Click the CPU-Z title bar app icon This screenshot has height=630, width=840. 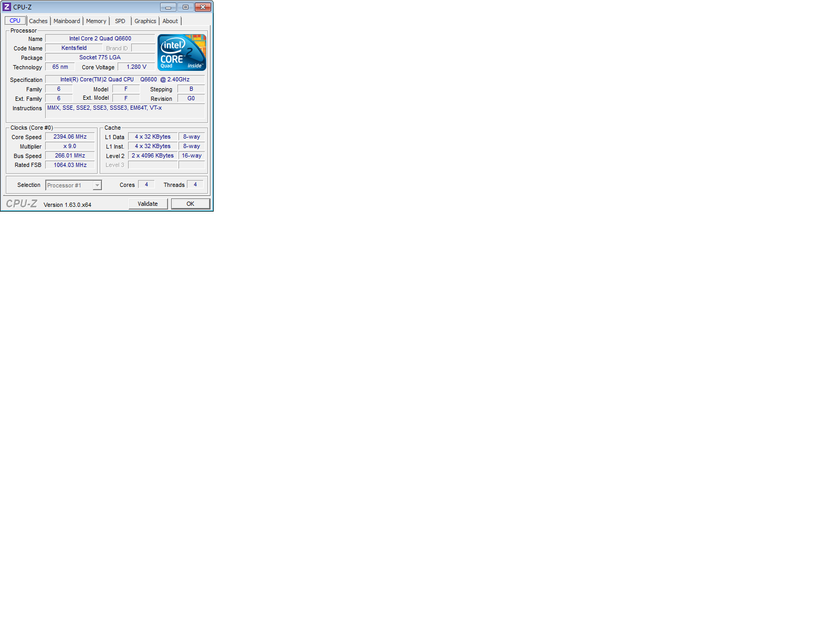(x=7, y=7)
